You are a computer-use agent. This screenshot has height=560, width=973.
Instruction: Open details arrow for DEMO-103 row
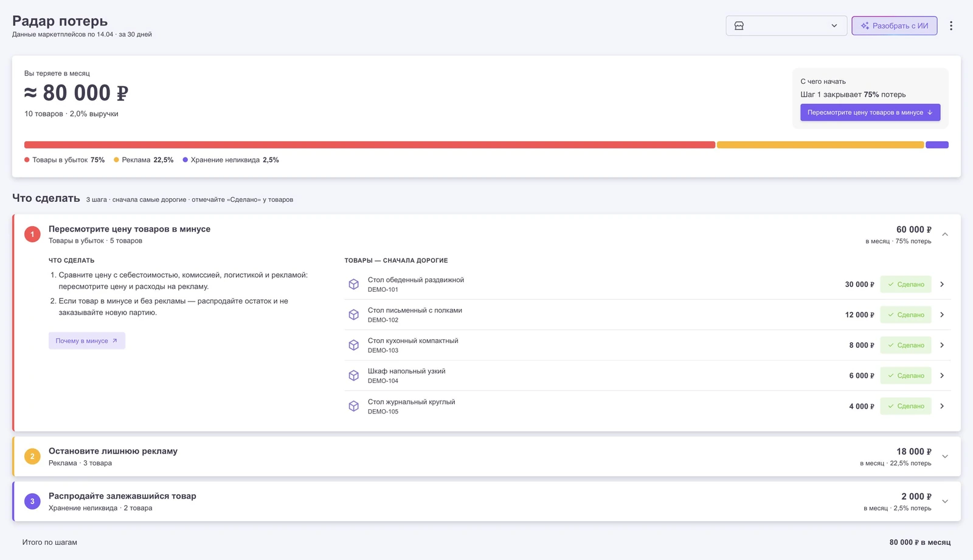coord(942,345)
